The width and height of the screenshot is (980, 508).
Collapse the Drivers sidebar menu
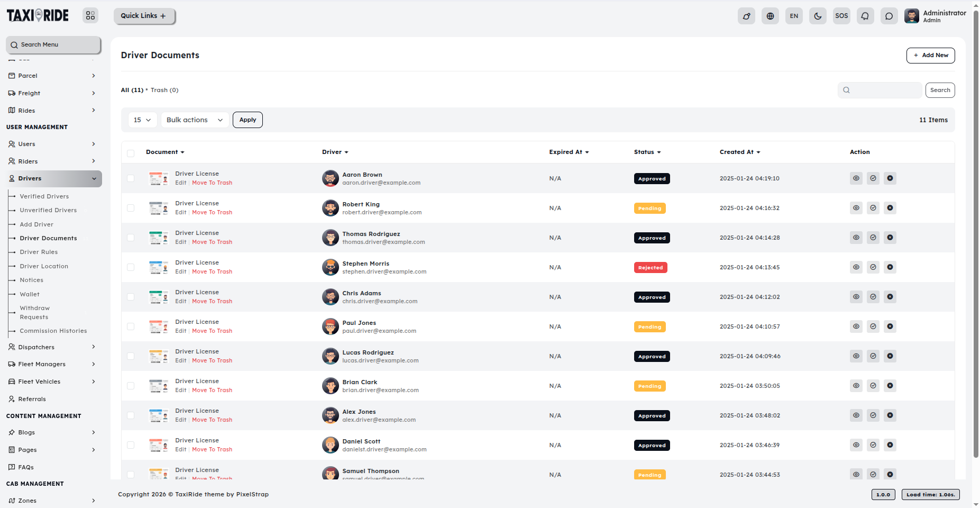[54, 178]
